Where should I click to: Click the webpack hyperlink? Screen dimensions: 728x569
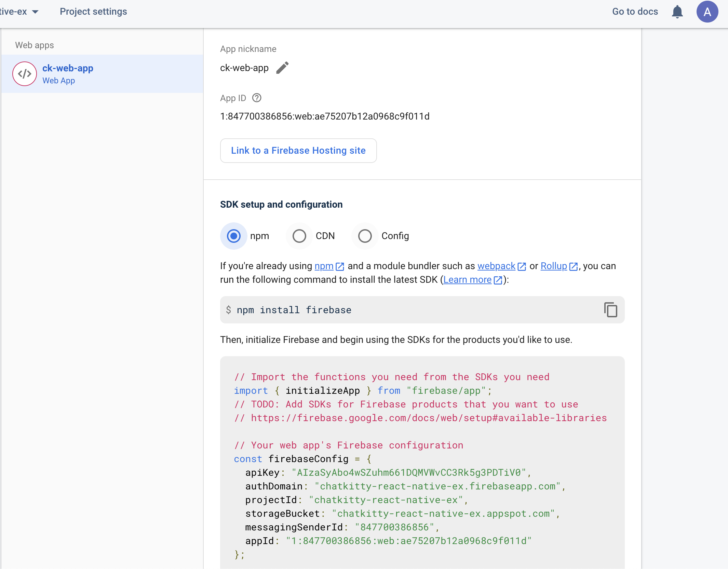(496, 266)
